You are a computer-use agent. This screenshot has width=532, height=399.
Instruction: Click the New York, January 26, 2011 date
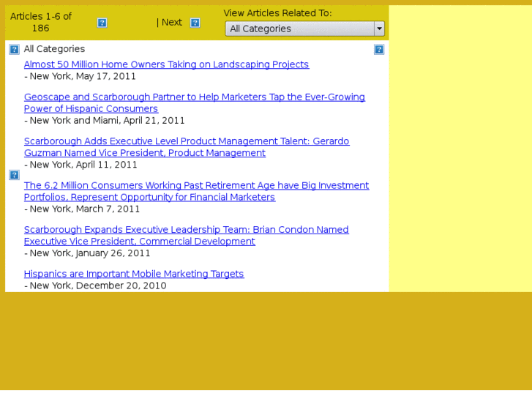[87, 253]
